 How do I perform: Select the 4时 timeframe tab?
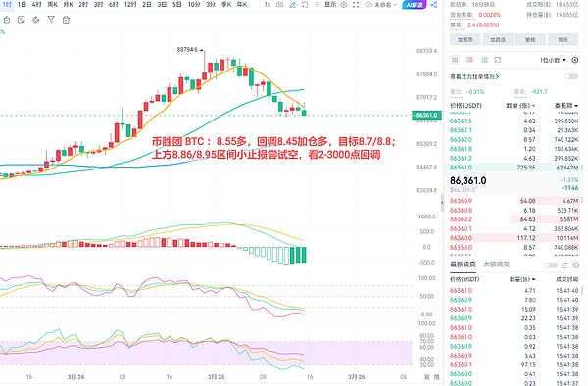pyautogui.click(x=37, y=5)
